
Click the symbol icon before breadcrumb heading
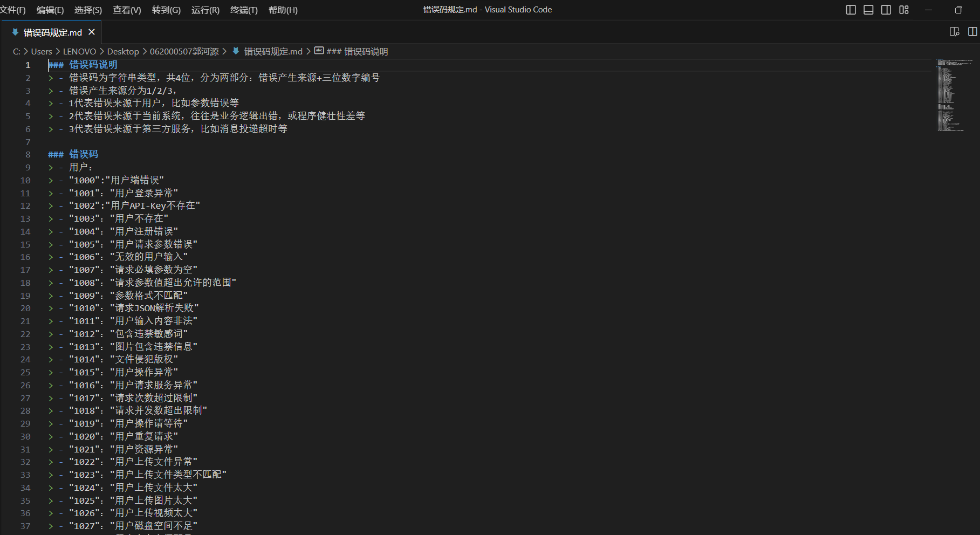point(319,51)
